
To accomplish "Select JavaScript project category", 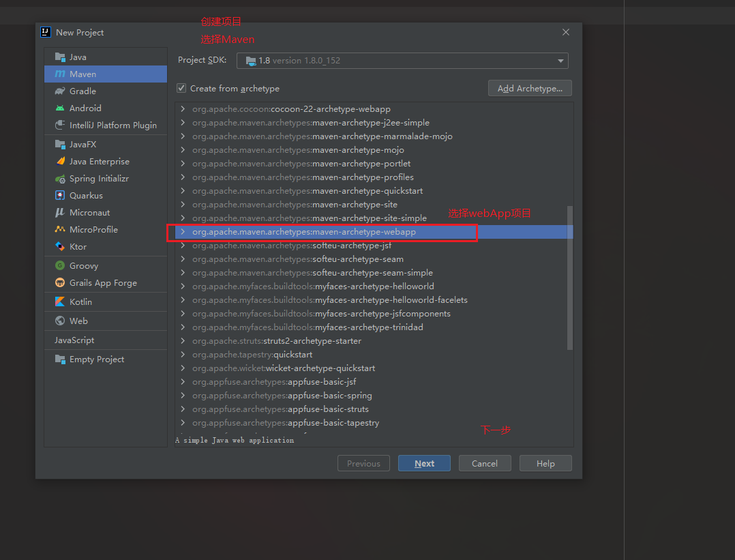I will [74, 340].
